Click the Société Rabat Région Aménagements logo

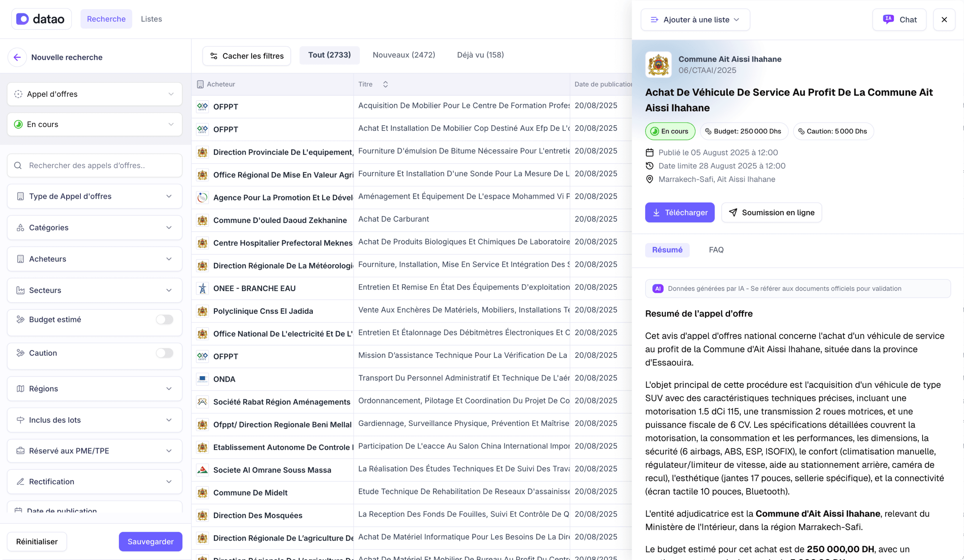point(202,402)
